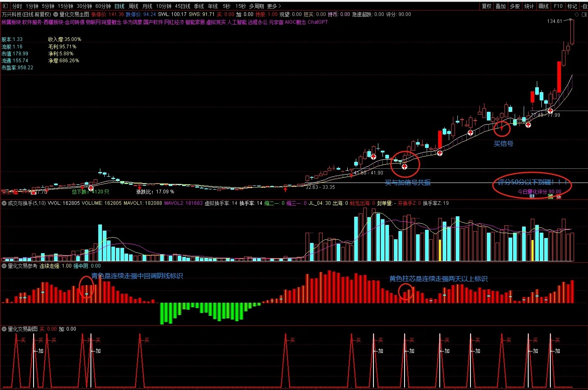Click the green 减 event marker
This screenshot has height=390, width=588.
[x=550, y=197]
